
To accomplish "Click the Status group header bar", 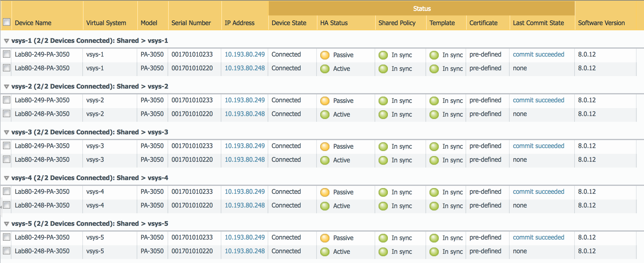I will click(422, 9).
